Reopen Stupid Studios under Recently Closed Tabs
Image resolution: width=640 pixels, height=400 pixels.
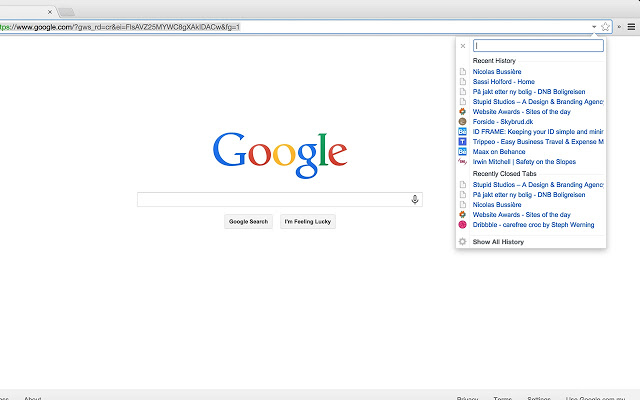click(538, 184)
